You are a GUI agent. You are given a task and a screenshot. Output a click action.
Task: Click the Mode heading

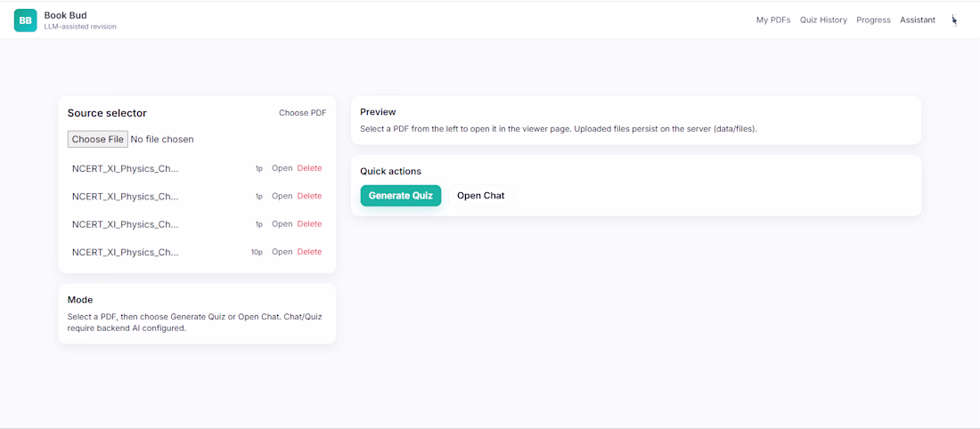[80, 300]
